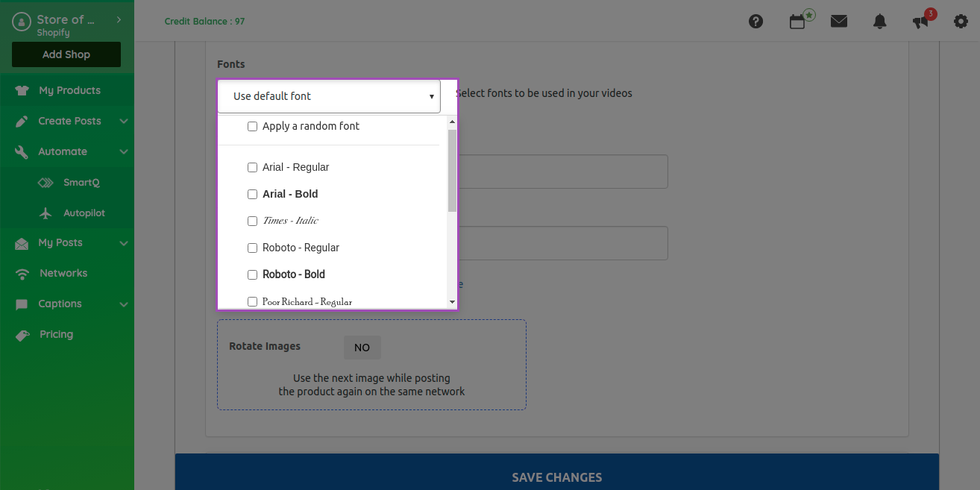
Task: Collapse the Use default font dropdown
Action: click(x=329, y=96)
